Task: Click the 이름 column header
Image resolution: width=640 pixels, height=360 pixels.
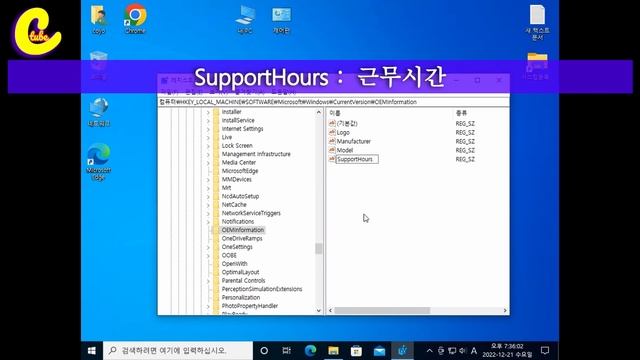Action: (x=335, y=113)
